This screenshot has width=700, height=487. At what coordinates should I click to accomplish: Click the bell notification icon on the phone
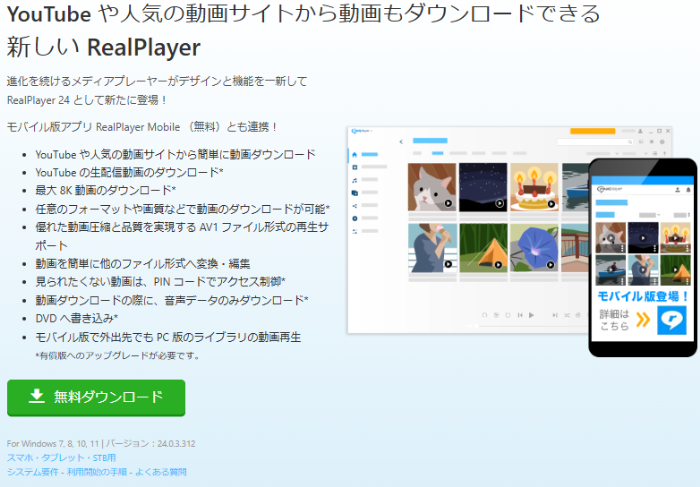(688, 190)
